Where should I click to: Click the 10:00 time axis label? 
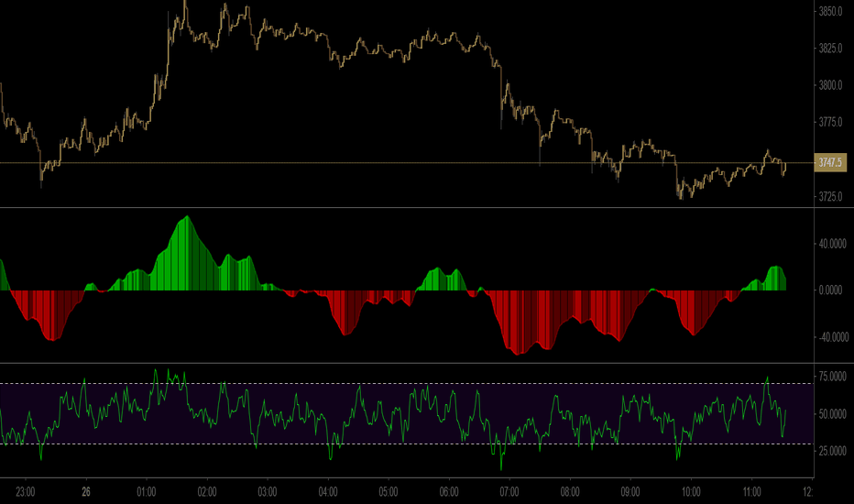click(x=691, y=492)
